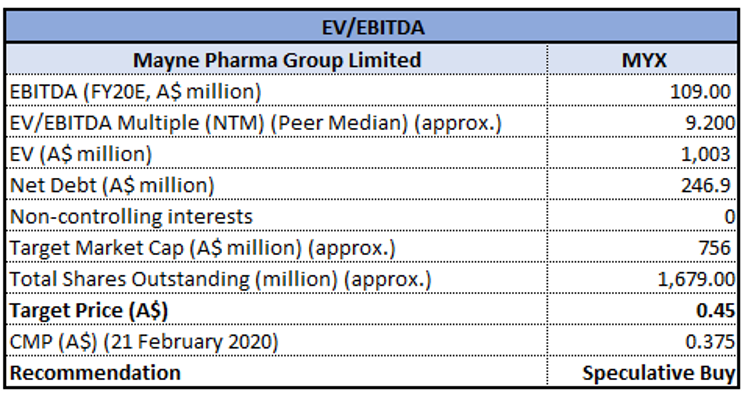Select the MYX ticker cell
Image resolution: width=748 pixels, height=397 pixels.
point(643,60)
